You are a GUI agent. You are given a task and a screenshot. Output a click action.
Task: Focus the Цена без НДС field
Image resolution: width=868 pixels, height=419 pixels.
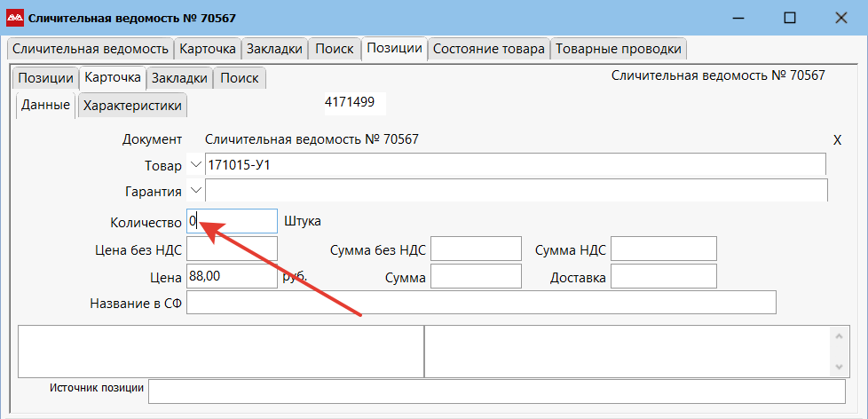pyautogui.click(x=233, y=249)
